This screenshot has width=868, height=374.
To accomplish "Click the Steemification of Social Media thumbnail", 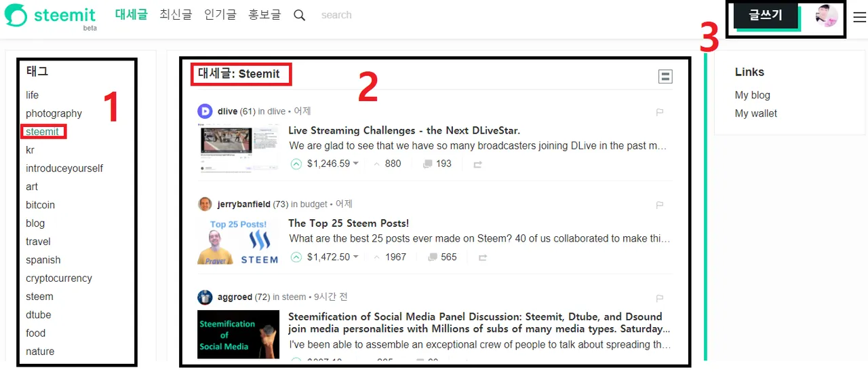I will pyautogui.click(x=238, y=335).
